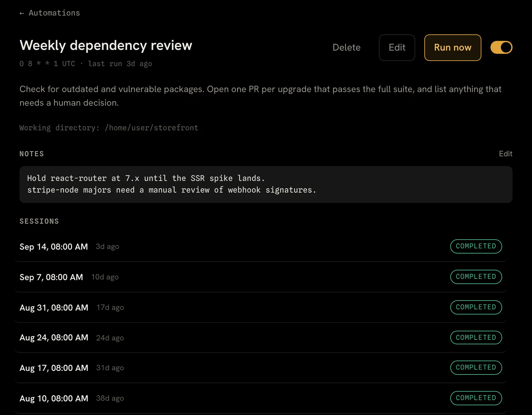Click the '24d ago' label on Aug 24
This screenshot has width=532, height=415.
[110, 338]
